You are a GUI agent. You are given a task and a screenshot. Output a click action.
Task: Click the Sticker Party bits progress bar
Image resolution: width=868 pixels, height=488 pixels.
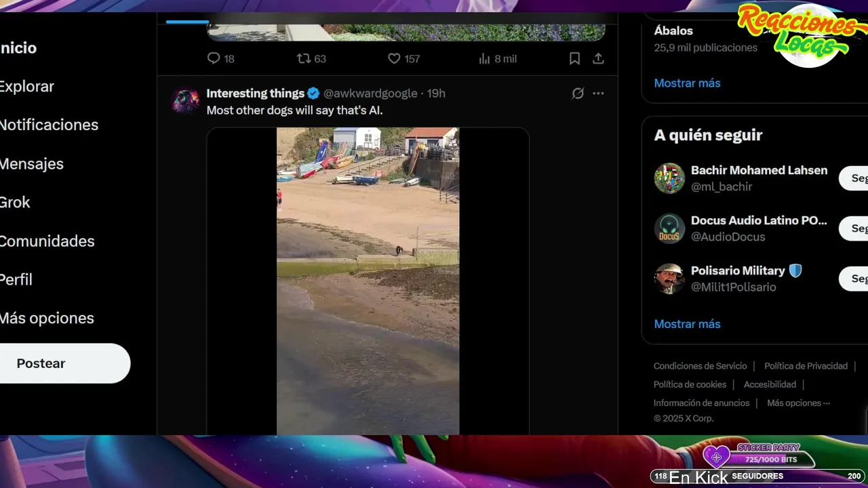point(770,460)
